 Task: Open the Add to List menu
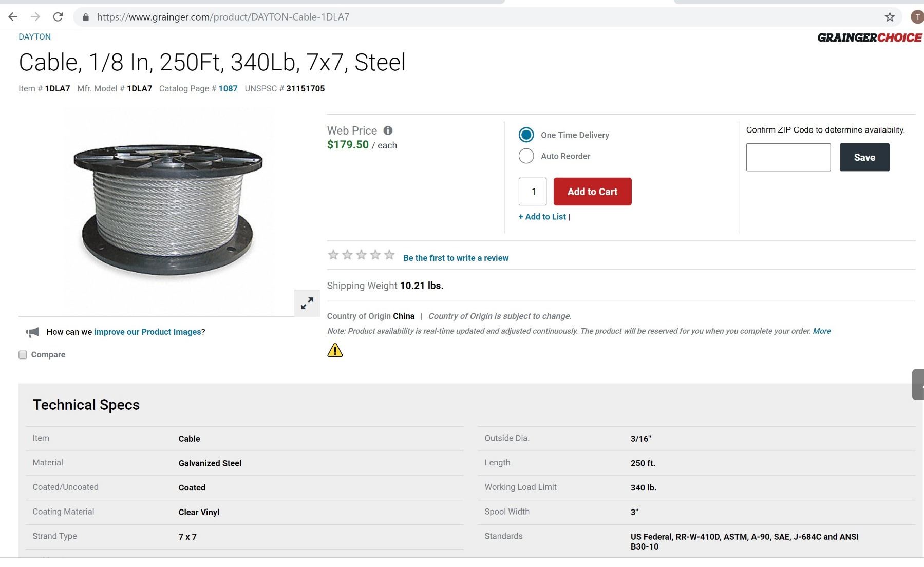point(542,217)
